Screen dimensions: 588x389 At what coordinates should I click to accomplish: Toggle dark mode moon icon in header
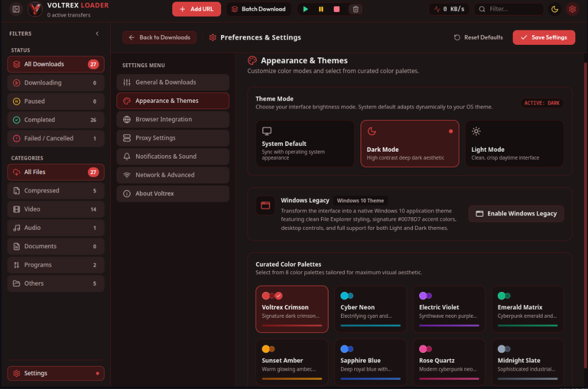555,9
